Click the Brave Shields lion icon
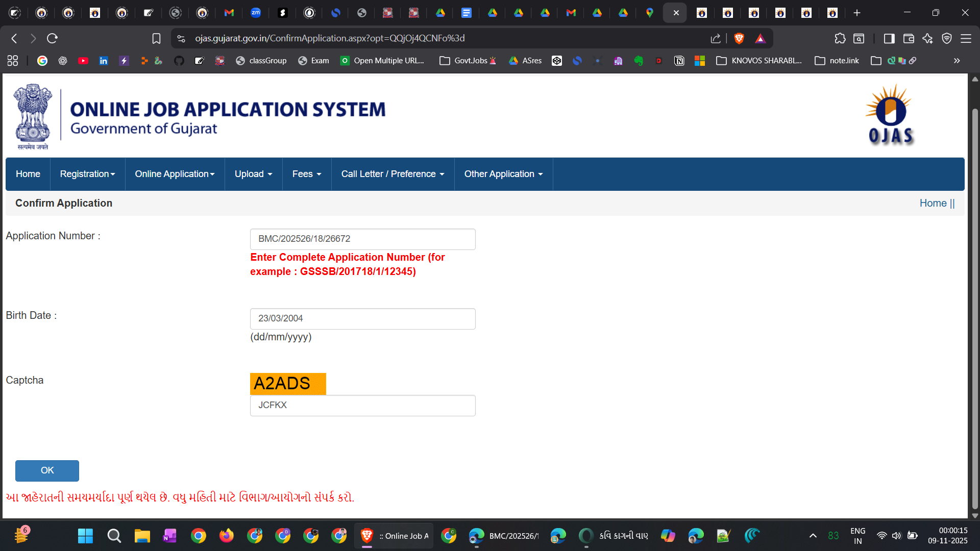The height and width of the screenshot is (551, 980). tap(739, 38)
